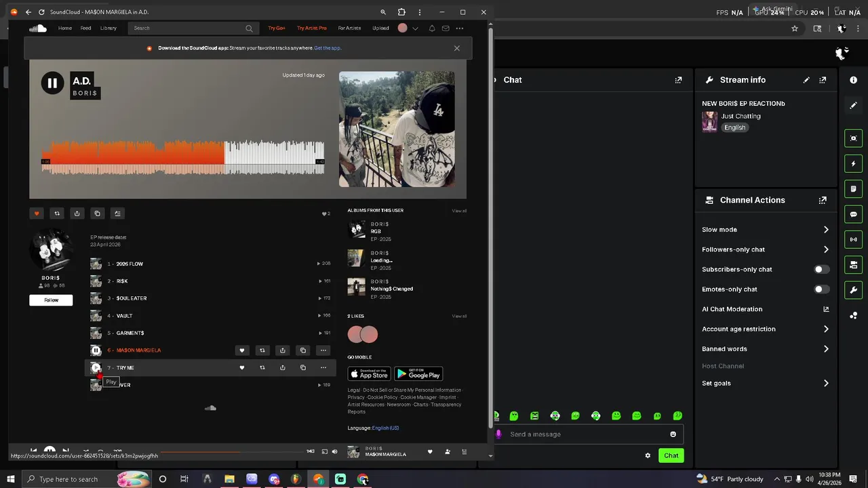The width and height of the screenshot is (868, 488).
Task: Open More menu on MA$ON MARGIELA row
Action: click(323, 350)
